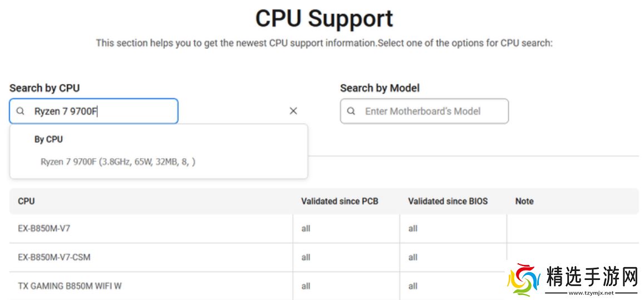Open the EX-B850M-V7-CSM motherboard entry
Screen dimensions: 644x300
[54, 258]
